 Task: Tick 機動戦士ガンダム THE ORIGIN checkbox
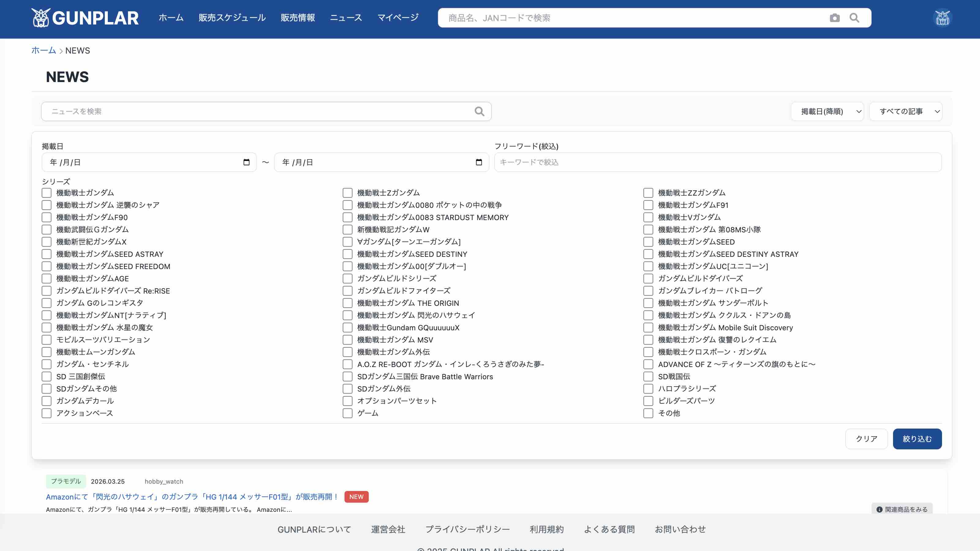click(x=347, y=303)
